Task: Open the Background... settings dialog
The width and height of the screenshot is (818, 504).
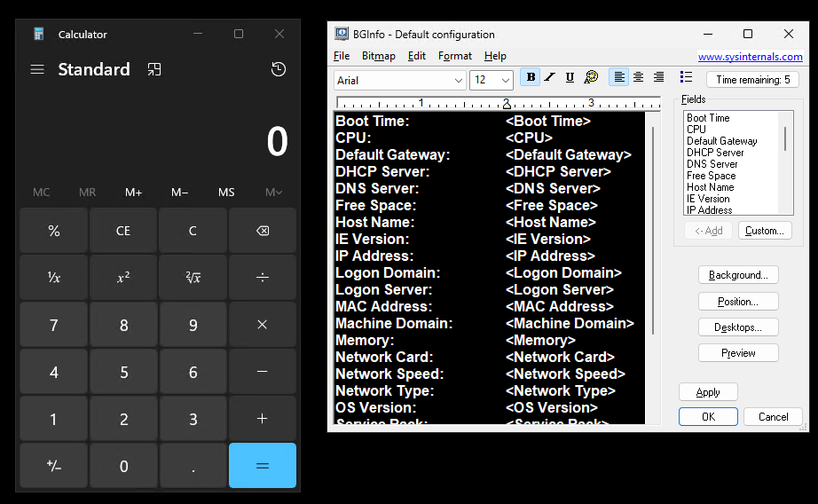Action: pyautogui.click(x=738, y=275)
